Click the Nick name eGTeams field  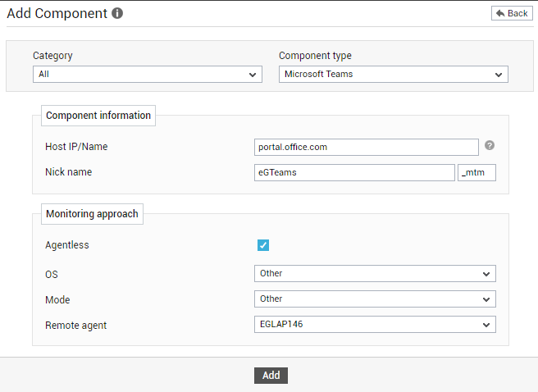coord(354,172)
